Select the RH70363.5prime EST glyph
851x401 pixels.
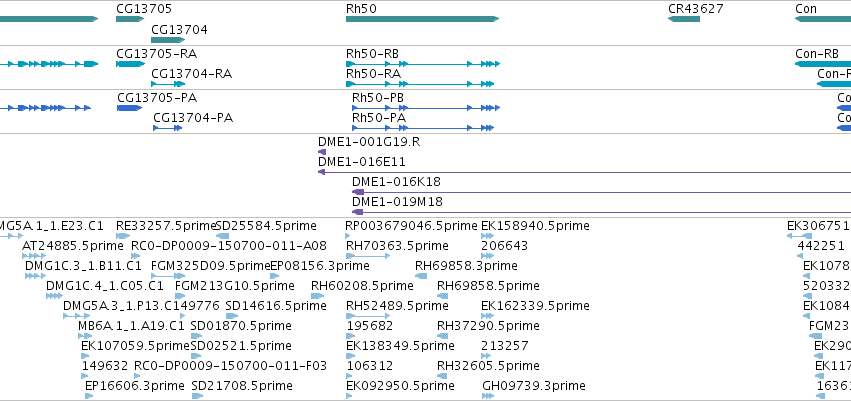click(x=368, y=256)
